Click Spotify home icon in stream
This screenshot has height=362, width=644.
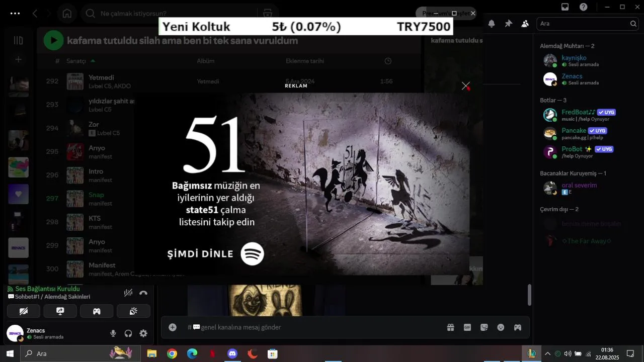[67, 14]
